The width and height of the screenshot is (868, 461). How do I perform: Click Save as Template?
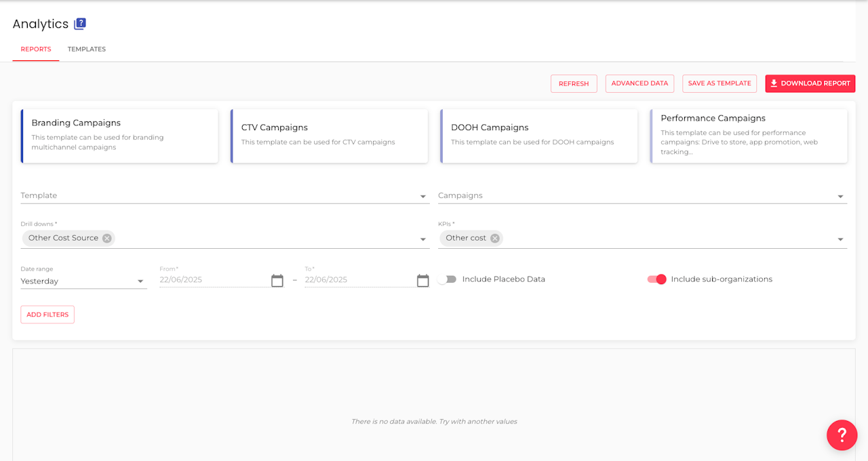click(719, 83)
